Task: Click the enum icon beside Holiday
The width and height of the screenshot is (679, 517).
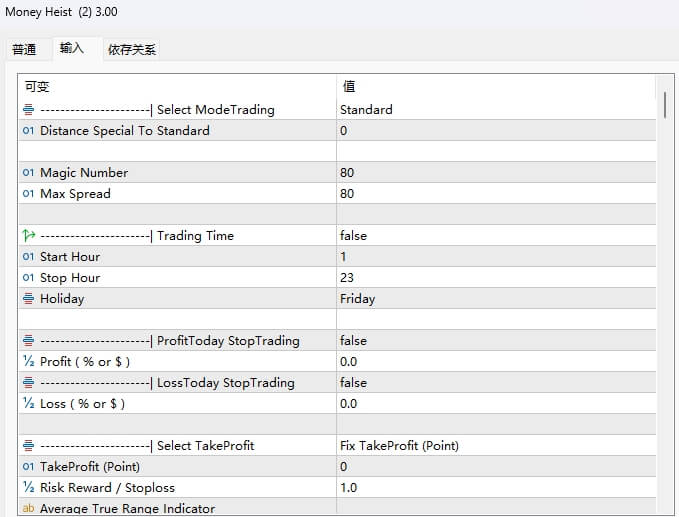Action: 29,299
